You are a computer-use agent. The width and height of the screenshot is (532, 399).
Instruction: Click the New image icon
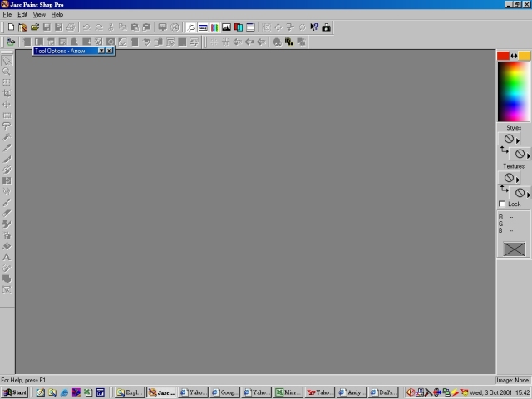(11, 27)
